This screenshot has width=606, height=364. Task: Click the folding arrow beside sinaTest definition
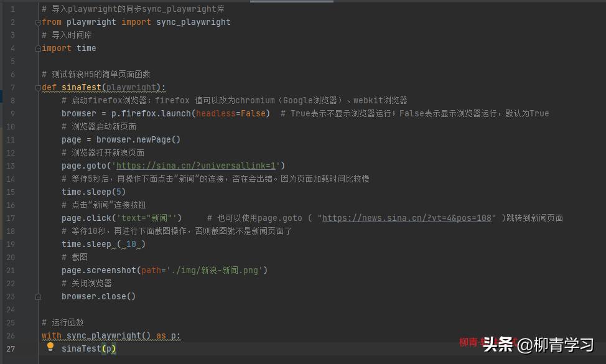38,87
